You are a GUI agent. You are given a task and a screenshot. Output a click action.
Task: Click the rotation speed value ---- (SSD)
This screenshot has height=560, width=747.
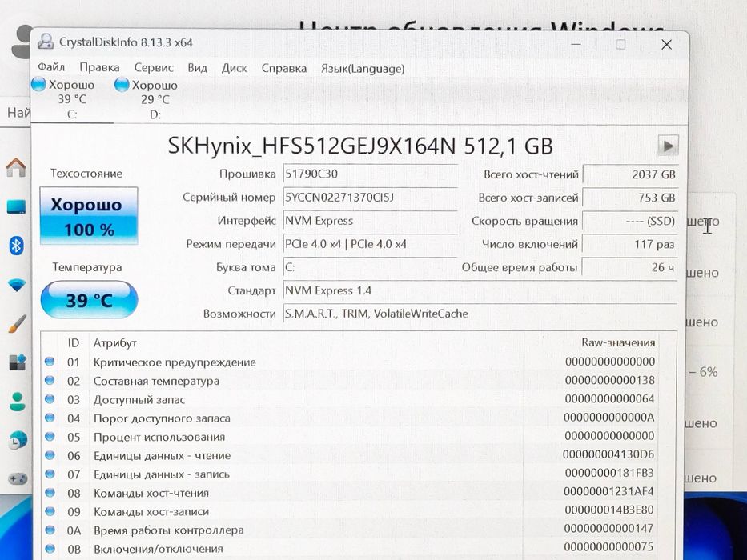click(x=630, y=221)
